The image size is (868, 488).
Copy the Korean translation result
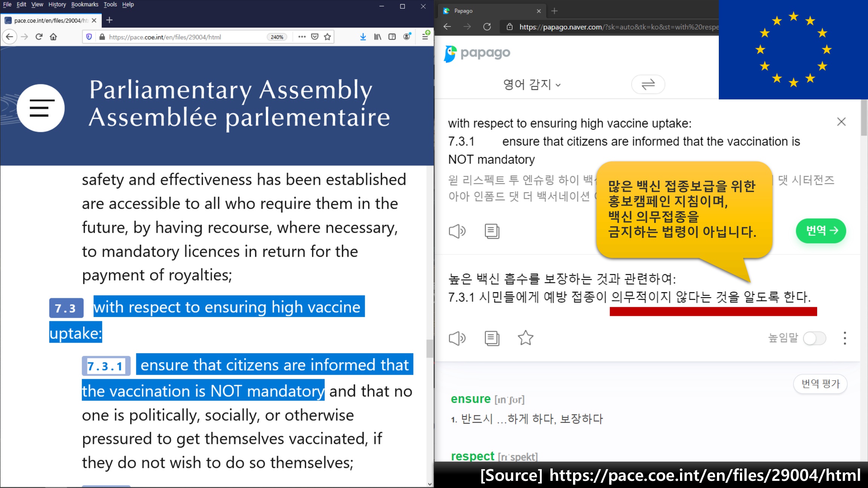click(x=492, y=338)
